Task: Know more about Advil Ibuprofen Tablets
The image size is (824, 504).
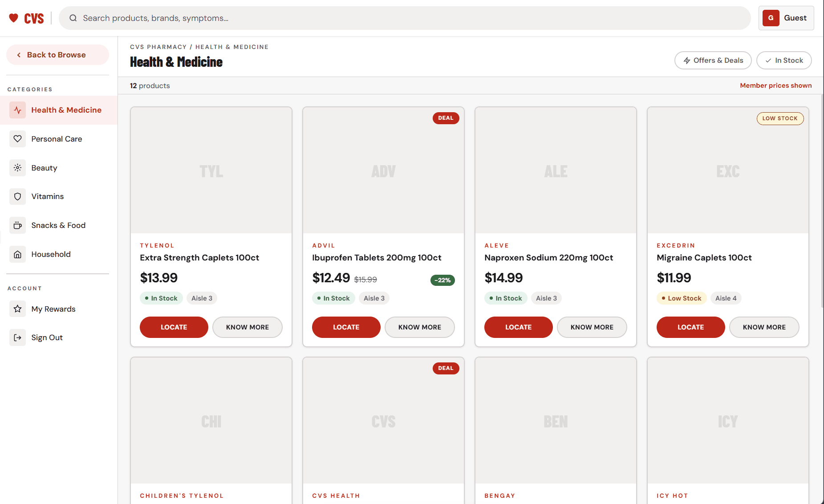Action: tap(420, 327)
